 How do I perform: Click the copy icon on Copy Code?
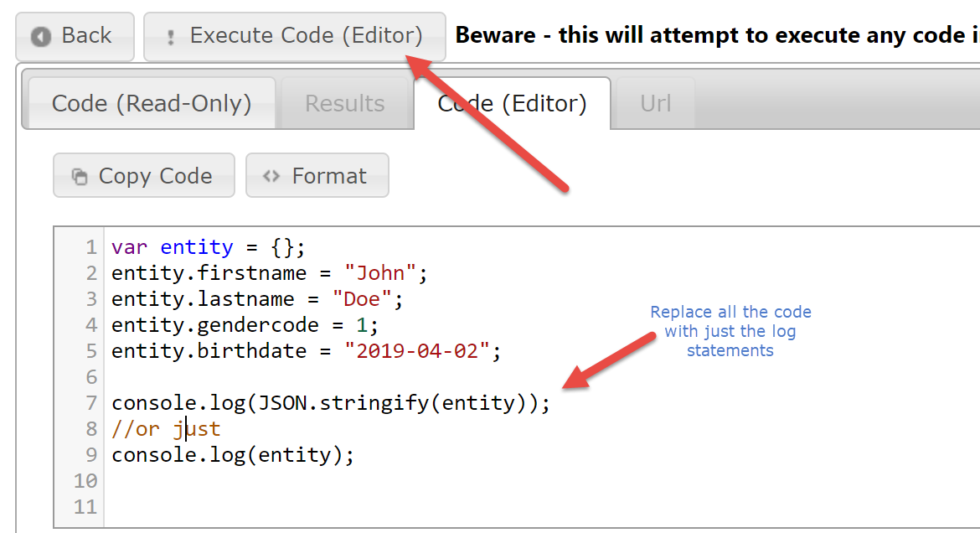pos(80,177)
